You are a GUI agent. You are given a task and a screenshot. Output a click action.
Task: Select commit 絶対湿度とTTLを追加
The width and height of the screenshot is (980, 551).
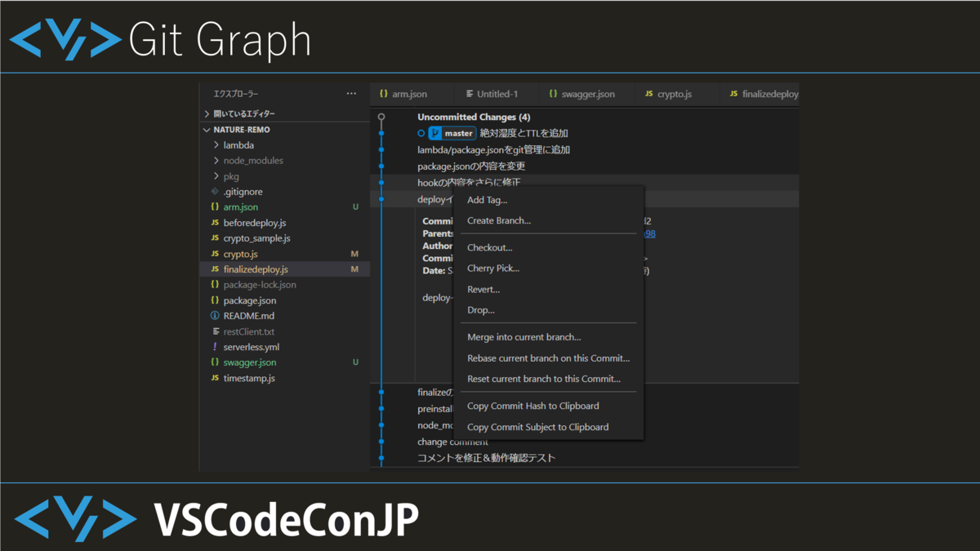click(x=524, y=133)
